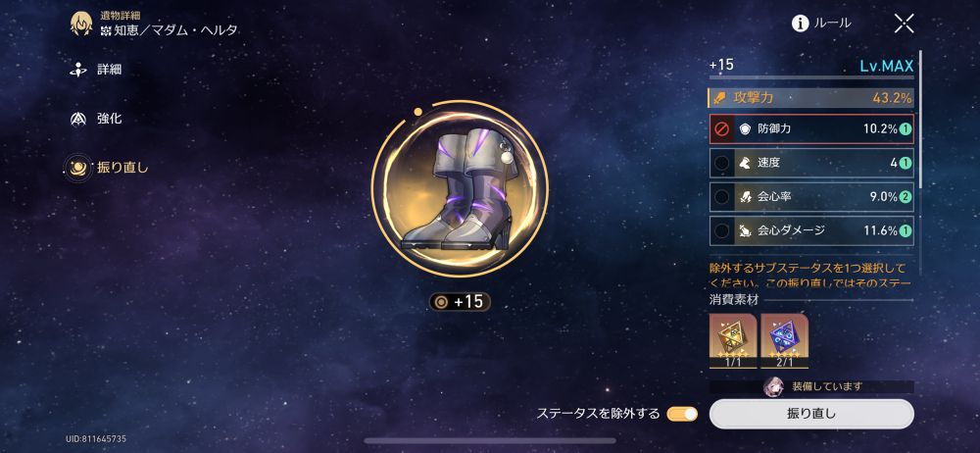The image size is (980, 453).
Task: Toggle the ステータスを除外する switch
Action: click(x=682, y=414)
